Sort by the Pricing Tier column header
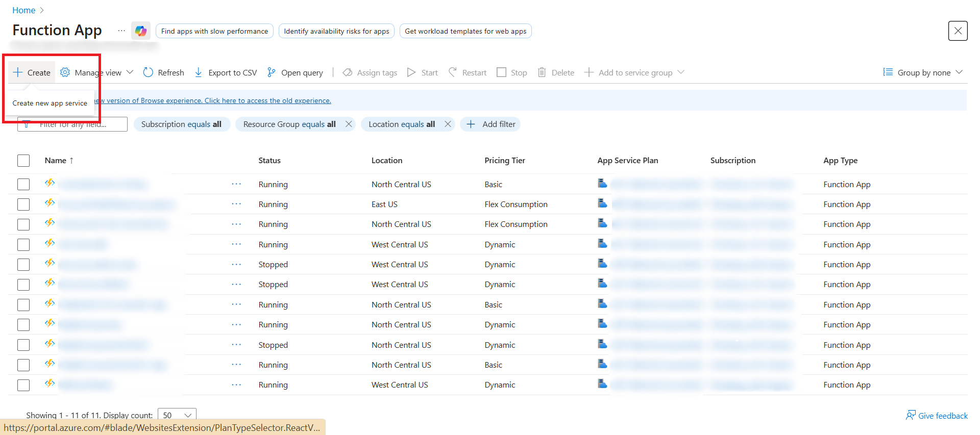Screen dimensions: 980x435 pos(505,160)
